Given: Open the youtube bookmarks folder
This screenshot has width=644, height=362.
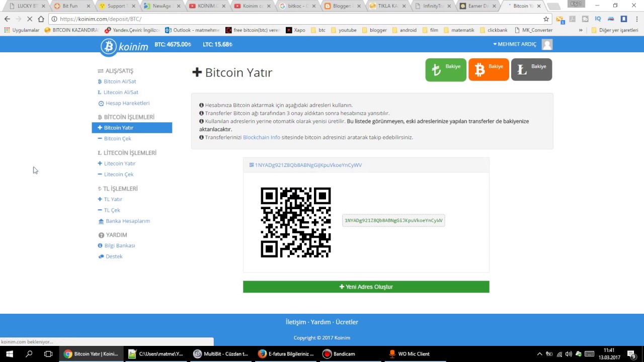Looking at the screenshot, I should 343,30.
